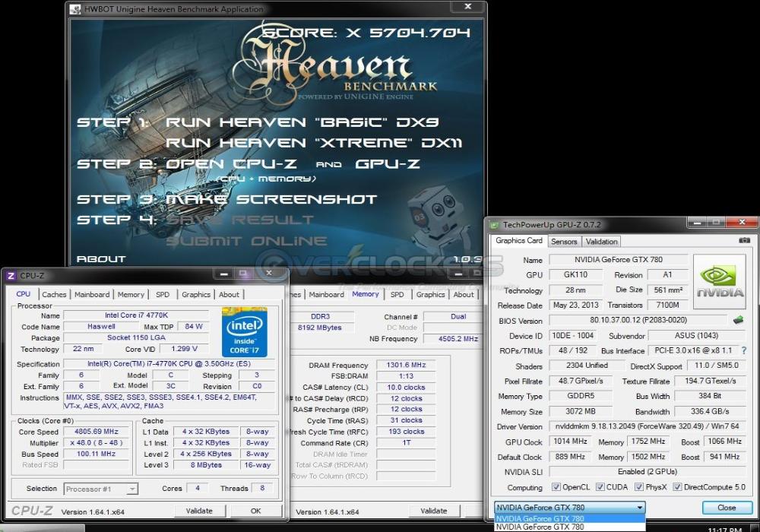Click the BIOS save chip icon in GPU-Z
760x532 pixels.
click(x=738, y=320)
